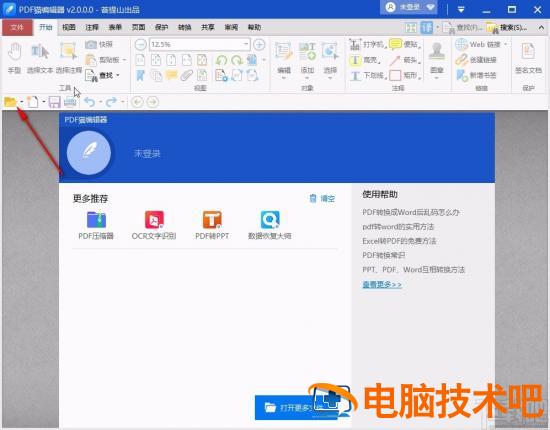Click the zoom out minus button
The image size is (550, 430).
coord(141,45)
